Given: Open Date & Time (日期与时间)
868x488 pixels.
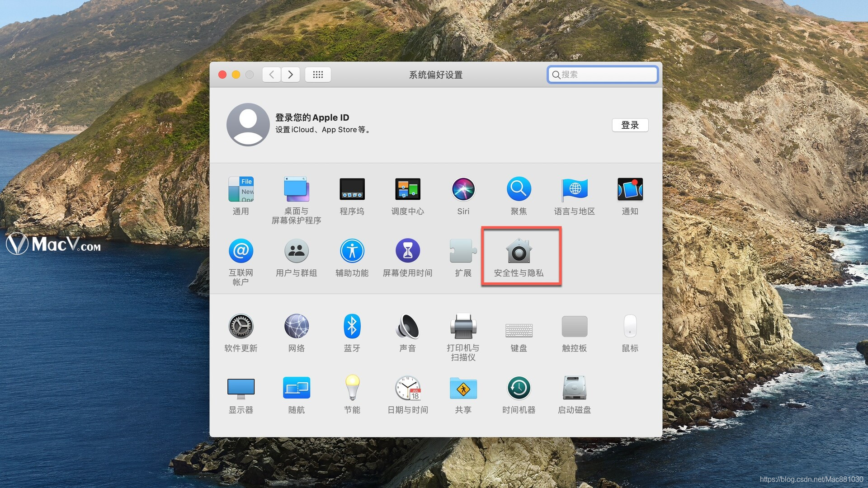Looking at the screenshot, I should pyautogui.click(x=407, y=388).
